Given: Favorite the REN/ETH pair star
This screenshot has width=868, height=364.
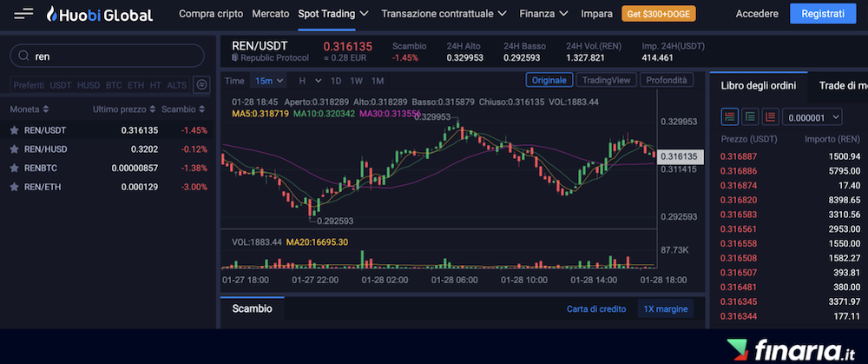Looking at the screenshot, I should (15, 188).
